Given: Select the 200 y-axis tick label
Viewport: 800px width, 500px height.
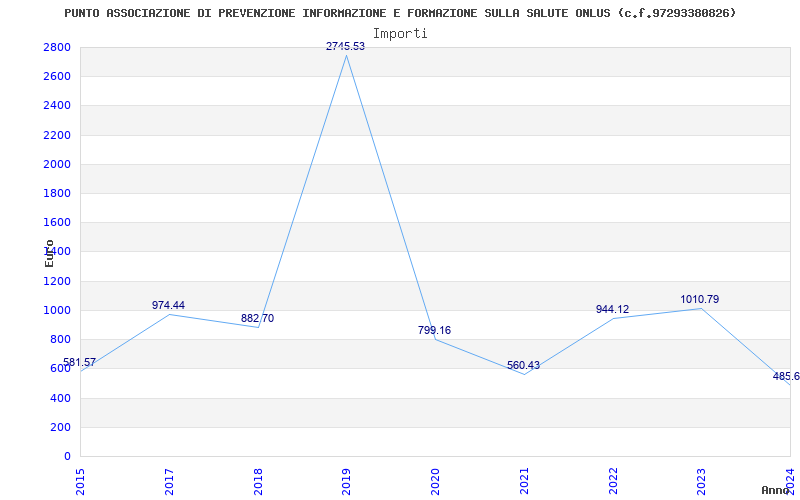Looking at the screenshot, I should (60, 427).
